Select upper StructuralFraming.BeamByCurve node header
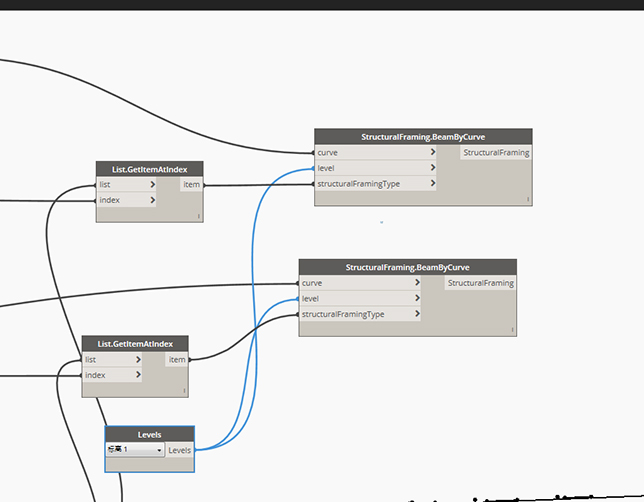644x502 pixels. point(422,137)
